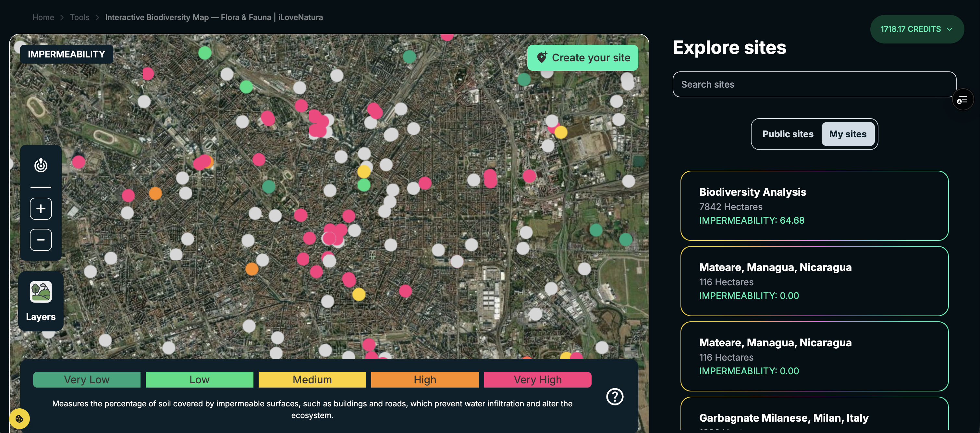
Task: Select the Medium legend swatch
Action: click(x=312, y=379)
